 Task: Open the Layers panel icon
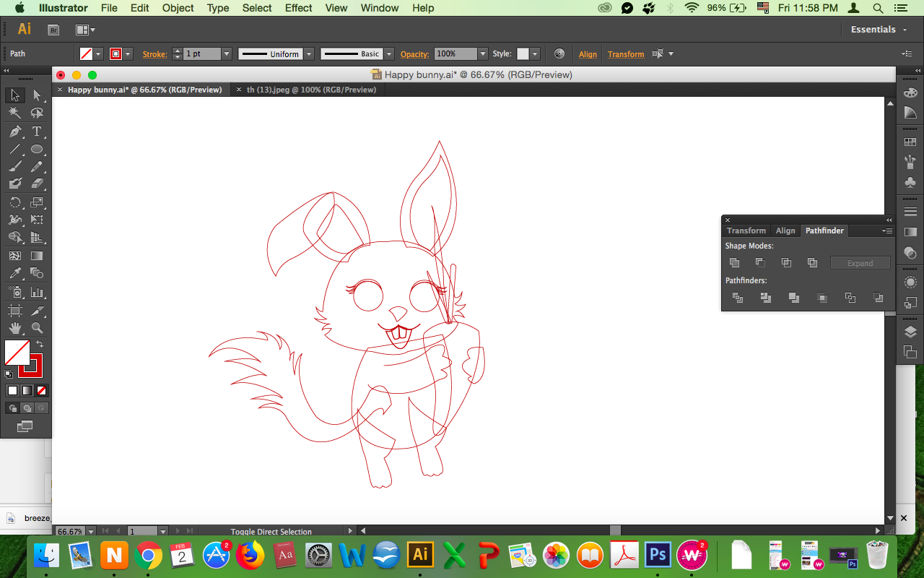[x=910, y=332]
